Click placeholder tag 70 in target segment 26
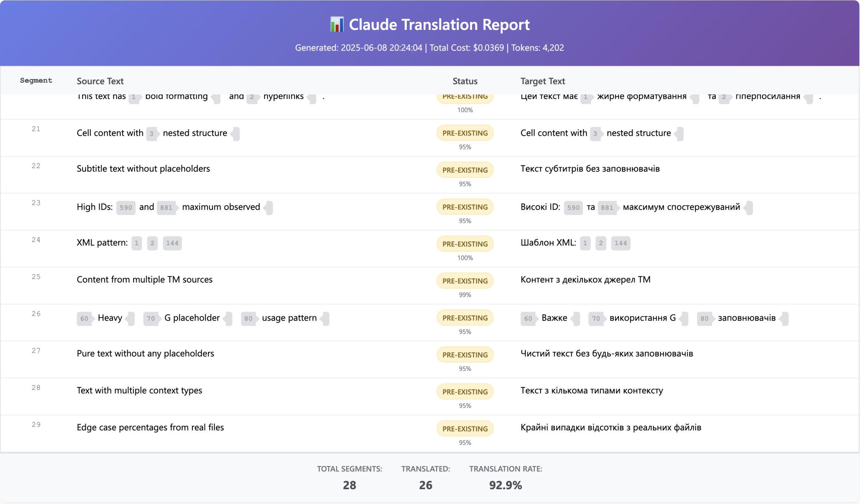The image size is (860, 504). tap(596, 319)
